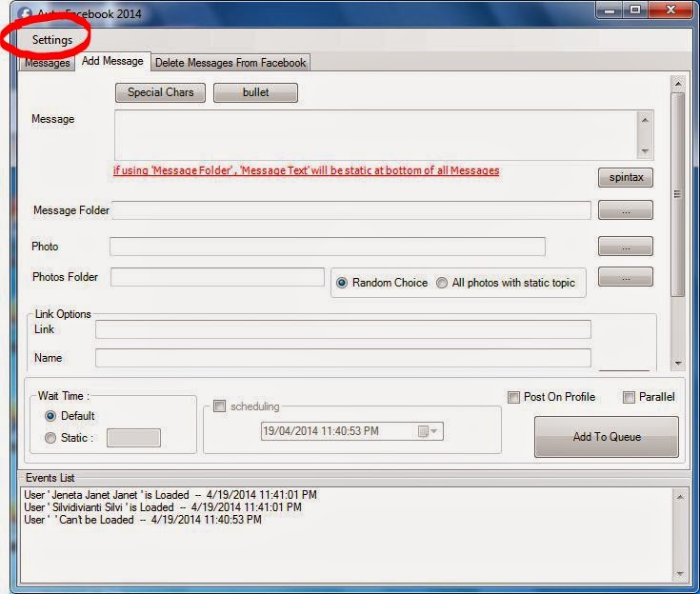This screenshot has width=700, height=594.
Task: Click the red Message Folder notice link
Action: [307, 170]
